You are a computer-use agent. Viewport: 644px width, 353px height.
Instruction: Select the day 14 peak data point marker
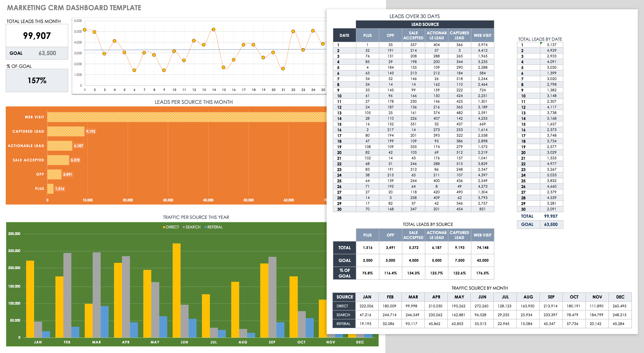click(214, 29)
